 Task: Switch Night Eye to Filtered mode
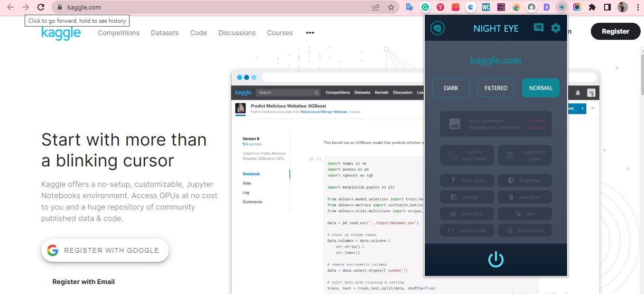click(x=496, y=88)
